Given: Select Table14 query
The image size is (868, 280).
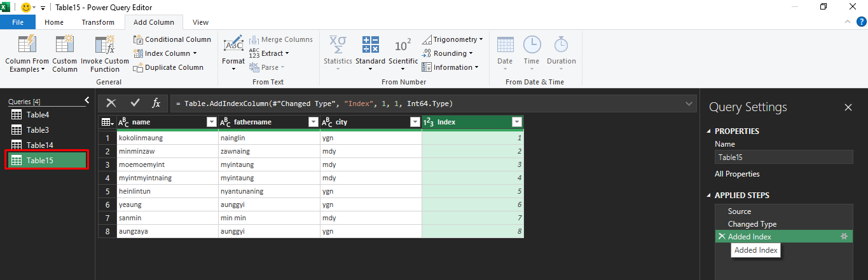Looking at the screenshot, I should [47, 145].
